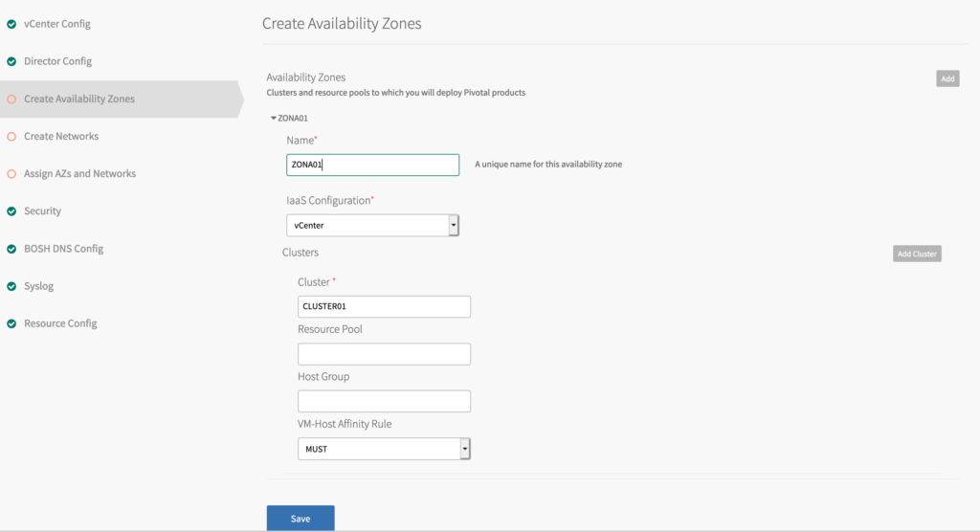The width and height of the screenshot is (980, 532).
Task: Click the BOSH DNS Config green check icon
Action: tap(11, 250)
